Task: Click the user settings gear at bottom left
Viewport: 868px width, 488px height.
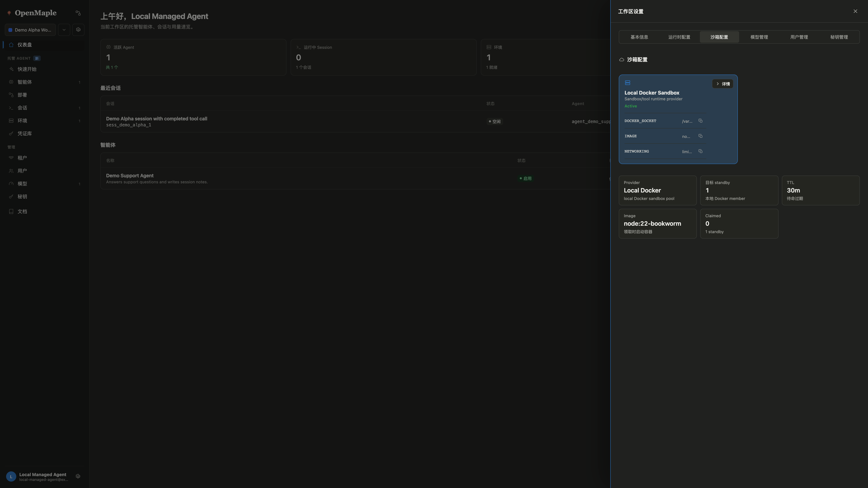Action: tap(78, 476)
